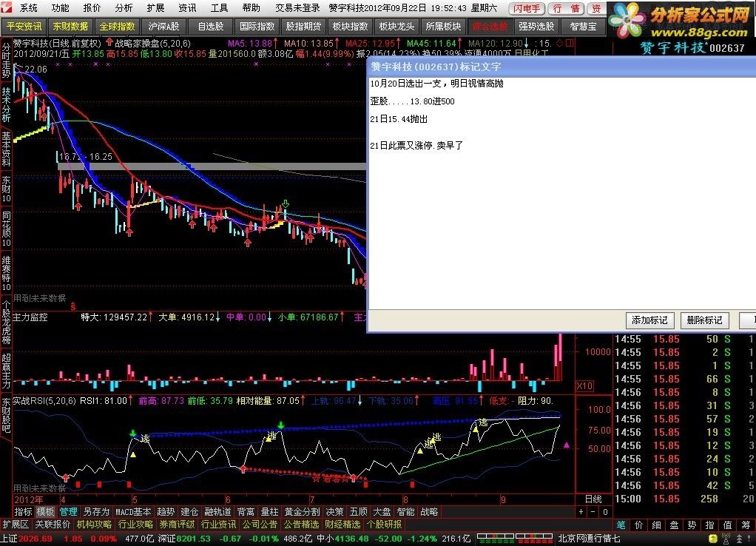
Task: Click the 闪电手 button
Action: [527, 8]
